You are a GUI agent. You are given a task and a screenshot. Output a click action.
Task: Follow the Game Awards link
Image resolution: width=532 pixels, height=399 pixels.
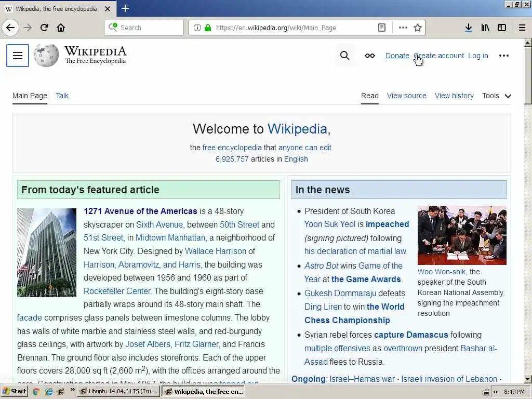click(366, 279)
